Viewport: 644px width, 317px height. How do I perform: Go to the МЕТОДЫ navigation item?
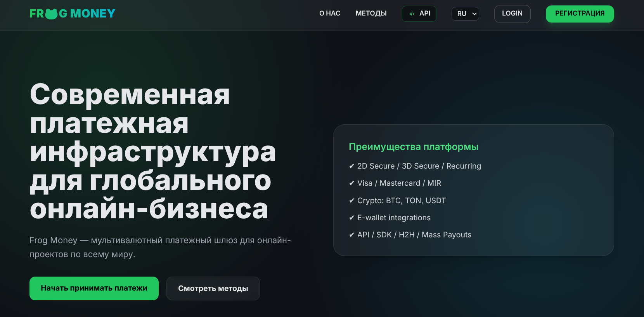point(371,14)
